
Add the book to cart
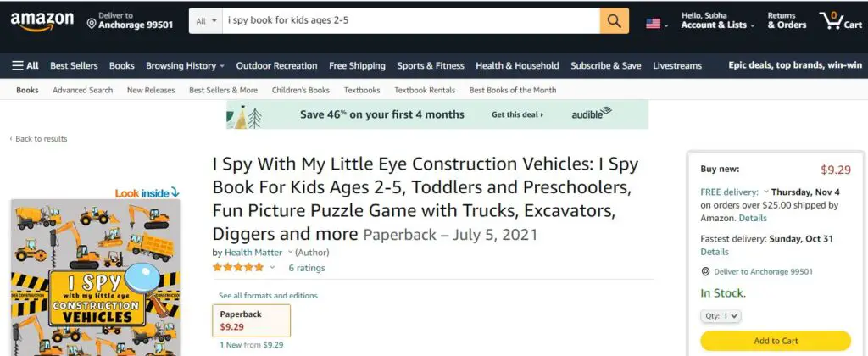pos(776,341)
